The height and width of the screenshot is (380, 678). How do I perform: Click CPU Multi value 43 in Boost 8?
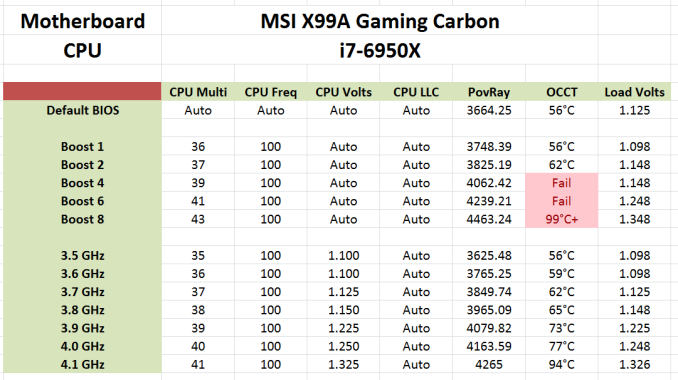pyautogui.click(x=198, y=219)
